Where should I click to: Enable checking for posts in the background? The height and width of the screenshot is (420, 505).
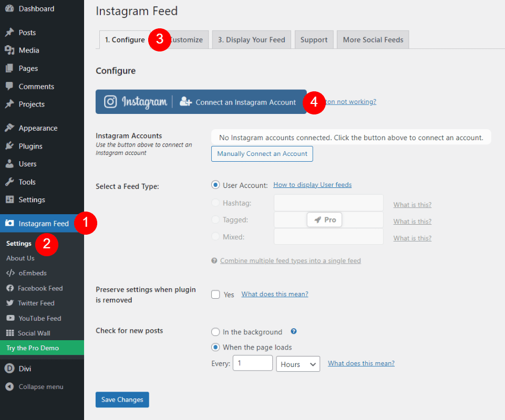tap(215, 332)
